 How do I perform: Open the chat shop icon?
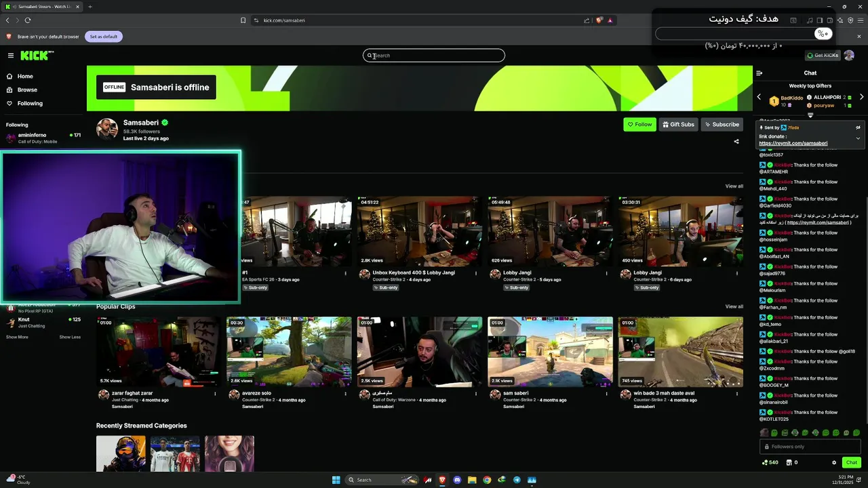pos(789,463)
